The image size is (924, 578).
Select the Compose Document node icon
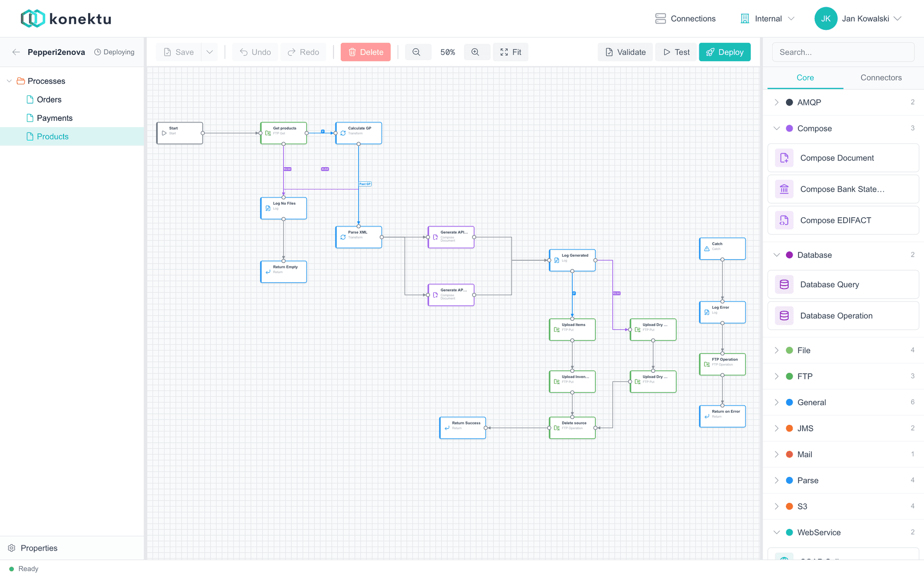[x=784, y=158]
